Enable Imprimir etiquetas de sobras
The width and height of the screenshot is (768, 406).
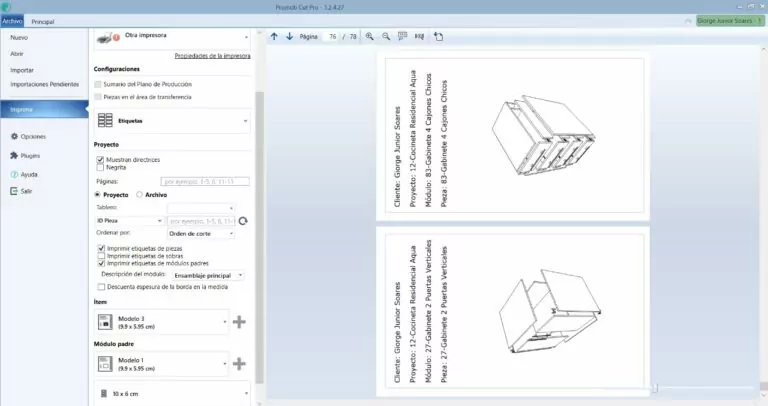[101, 256]
